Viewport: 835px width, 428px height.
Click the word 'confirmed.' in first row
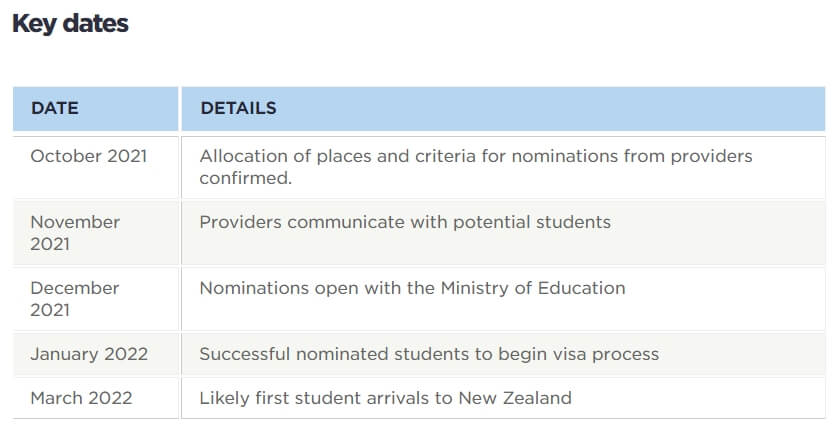click(245, 178)
